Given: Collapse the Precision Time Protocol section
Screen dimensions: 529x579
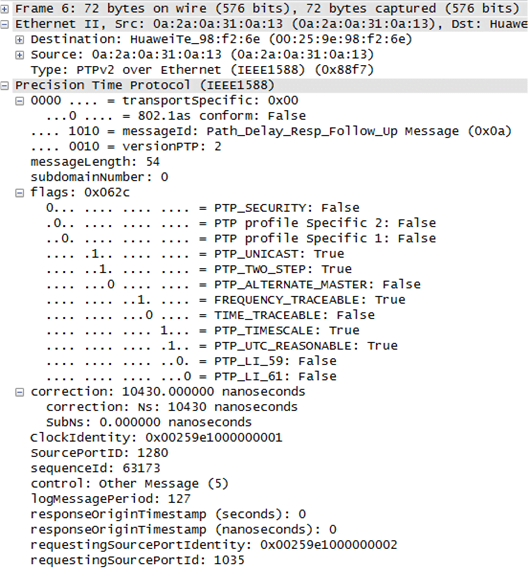Looking at the screenshot, I should click(4, 86).
